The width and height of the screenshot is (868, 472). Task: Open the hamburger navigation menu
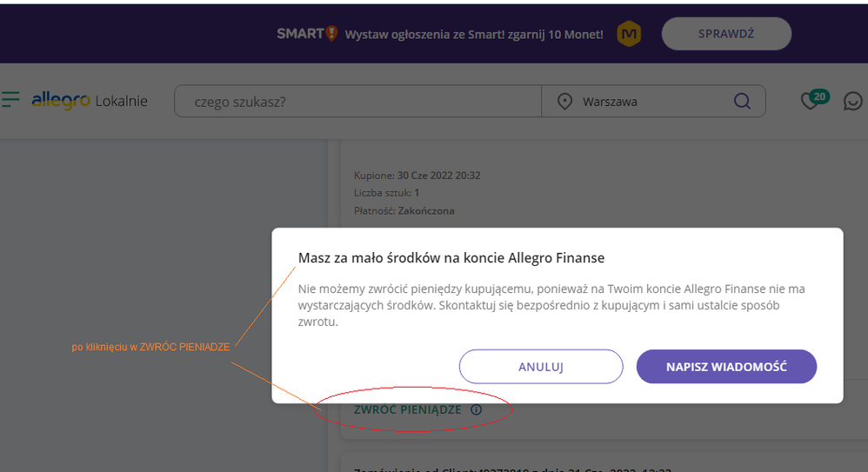tap(10, 101)
